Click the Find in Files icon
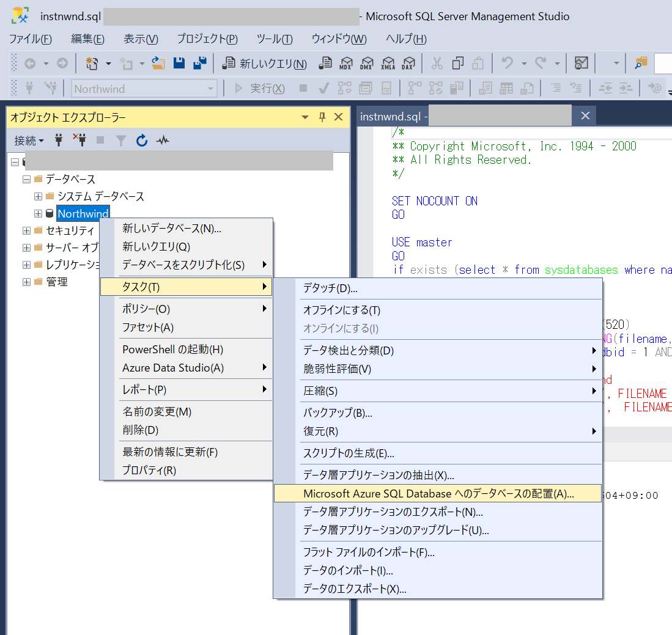672x635 pixels. (641, 64)
